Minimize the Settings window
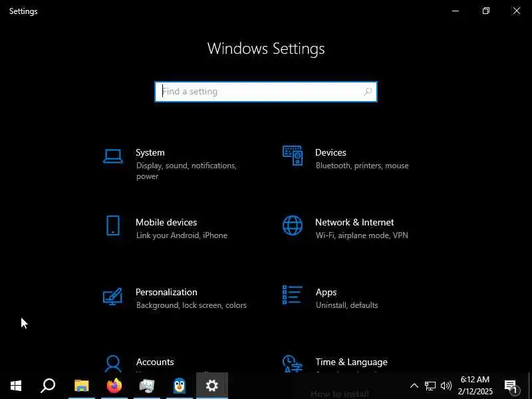Viewport: 532px width, 399px height. point(456,11)
